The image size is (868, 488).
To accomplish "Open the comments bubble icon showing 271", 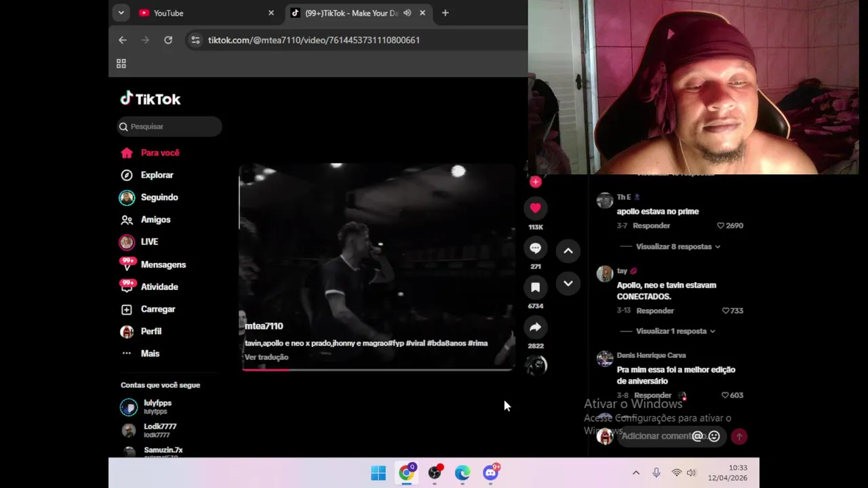I will pos(535,248).
